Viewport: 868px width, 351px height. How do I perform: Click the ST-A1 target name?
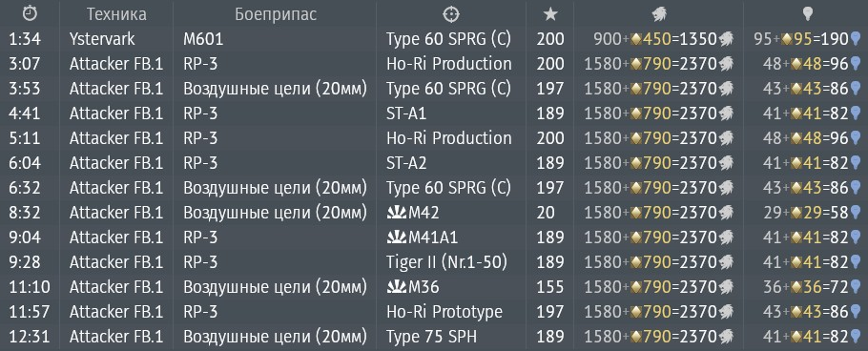coord(406,114)
